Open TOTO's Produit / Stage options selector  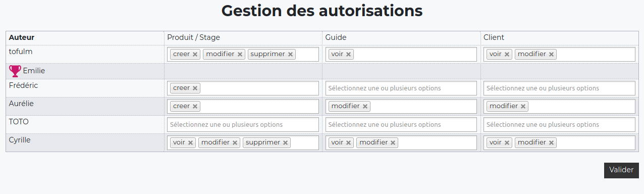click(243, 124)
